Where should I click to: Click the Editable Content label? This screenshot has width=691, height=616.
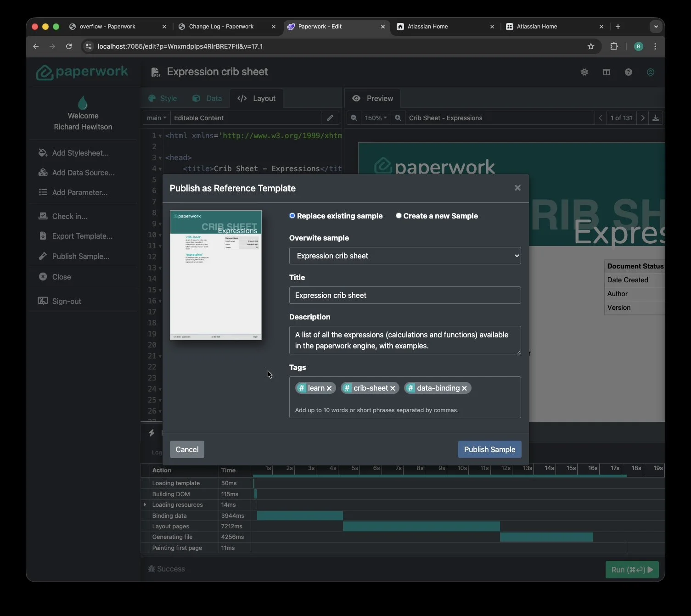[x=199, y=118]
